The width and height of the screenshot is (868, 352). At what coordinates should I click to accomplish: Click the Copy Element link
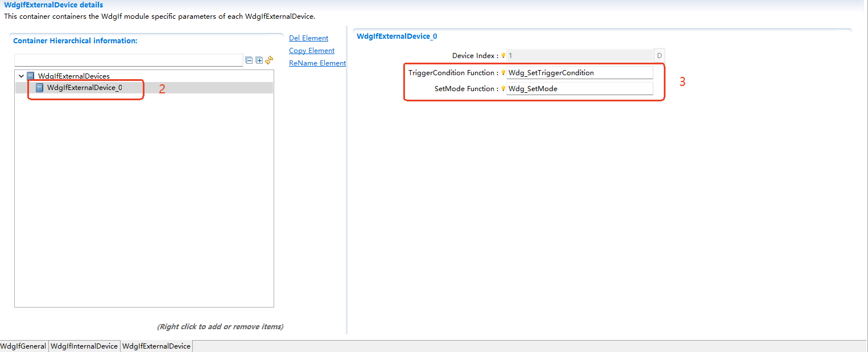pyautogui.click(x=311, y=50)
